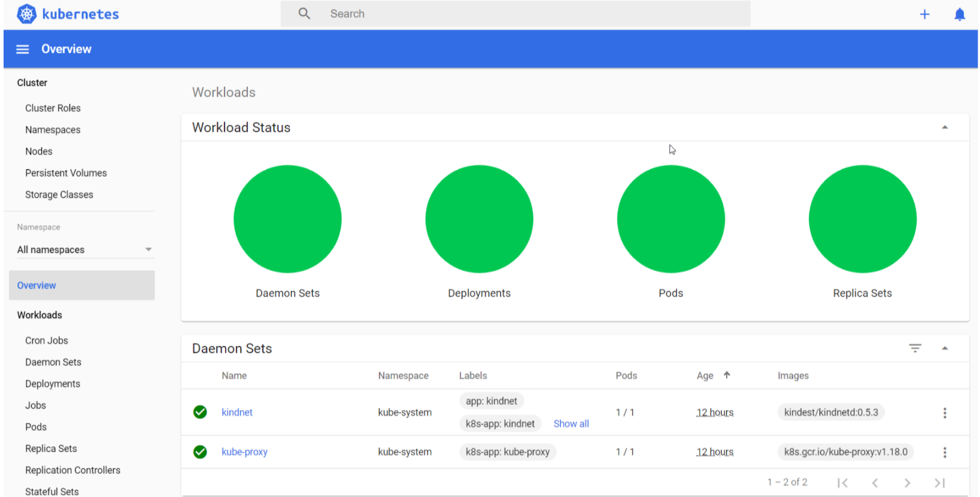Viewport: 980px width, 497px height.
Task: Collapse the Daemon Sets card
Action: pyautogui.click(x=945, y=348)
